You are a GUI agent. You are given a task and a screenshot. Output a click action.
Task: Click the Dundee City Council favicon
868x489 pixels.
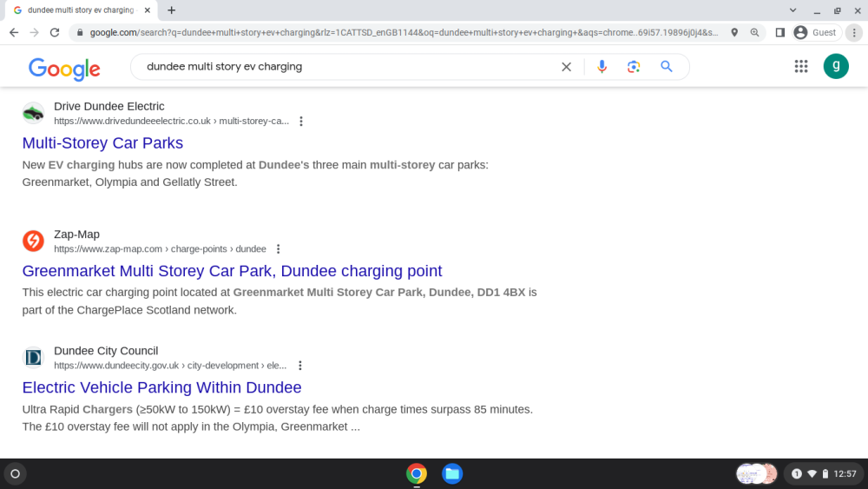[33, 358]
